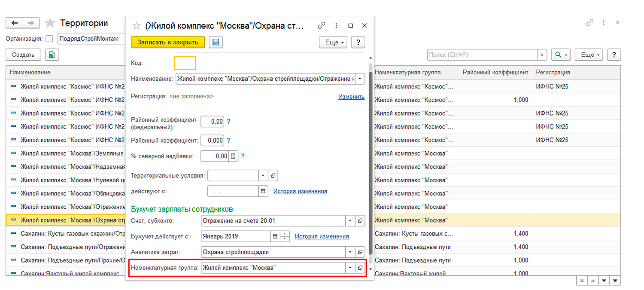This screenshot has width=644, height=290.
Task: Copy link to the dialog object
Action: (x=322, y=26)
